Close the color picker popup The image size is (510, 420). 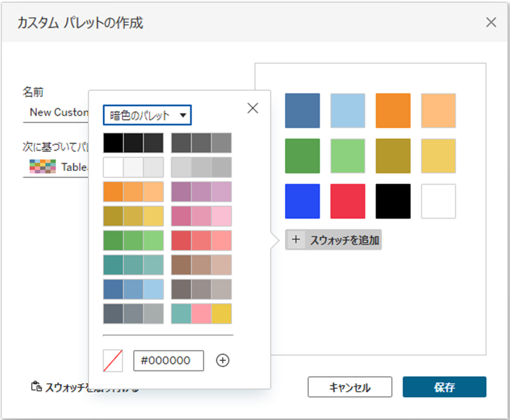pyautogui.click(x=252, y=108)
